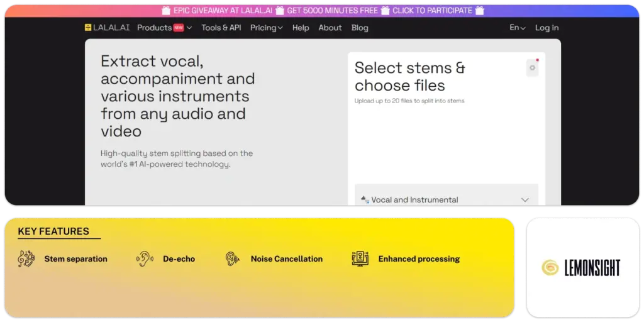Go to the About page
Viewport: 644px width, 322px height.
click(x=330, y=28)
